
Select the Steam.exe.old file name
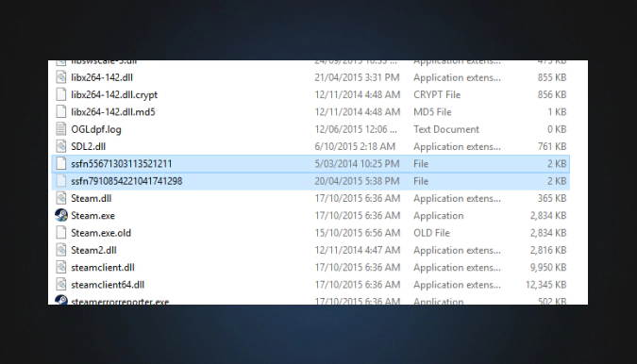101,233
